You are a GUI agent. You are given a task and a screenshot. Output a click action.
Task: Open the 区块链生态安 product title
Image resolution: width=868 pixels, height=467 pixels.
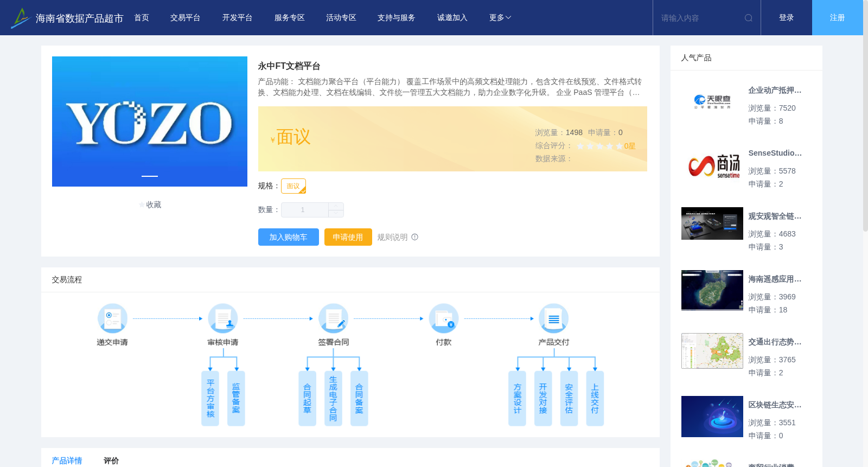point(775,405)
